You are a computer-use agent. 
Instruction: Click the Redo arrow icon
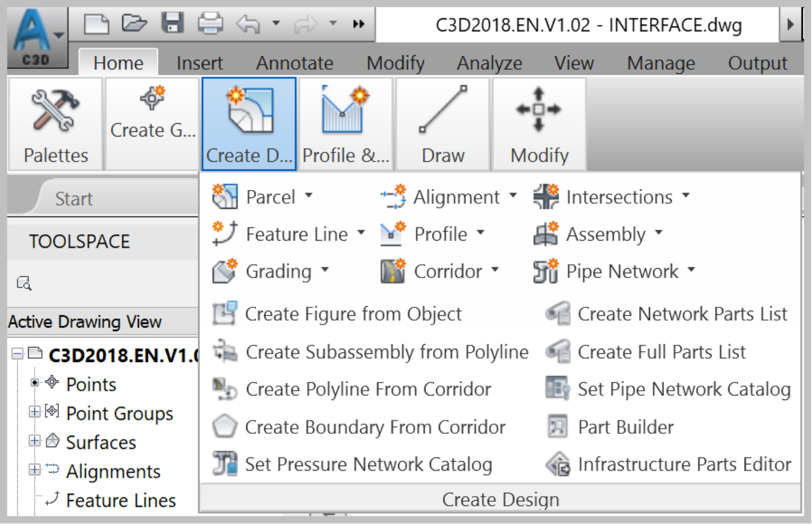coord(307,24)
